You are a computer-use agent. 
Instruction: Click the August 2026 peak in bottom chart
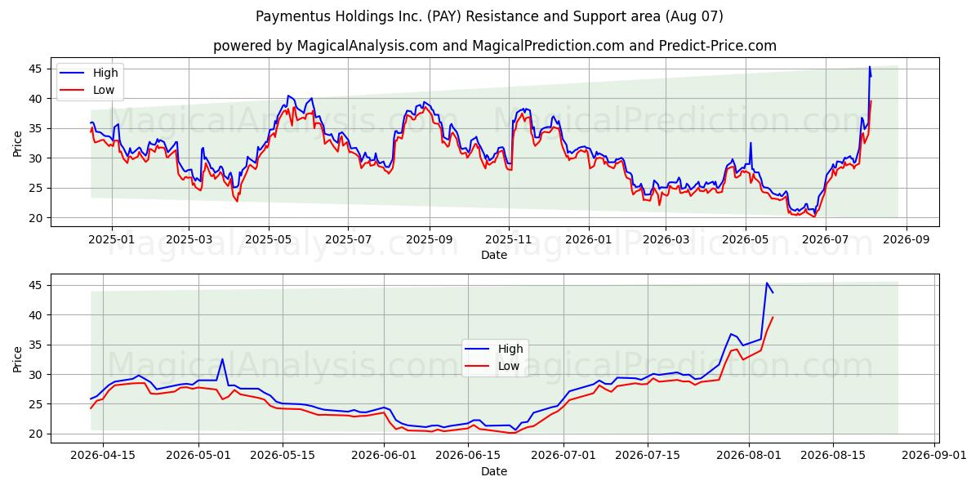767,283
